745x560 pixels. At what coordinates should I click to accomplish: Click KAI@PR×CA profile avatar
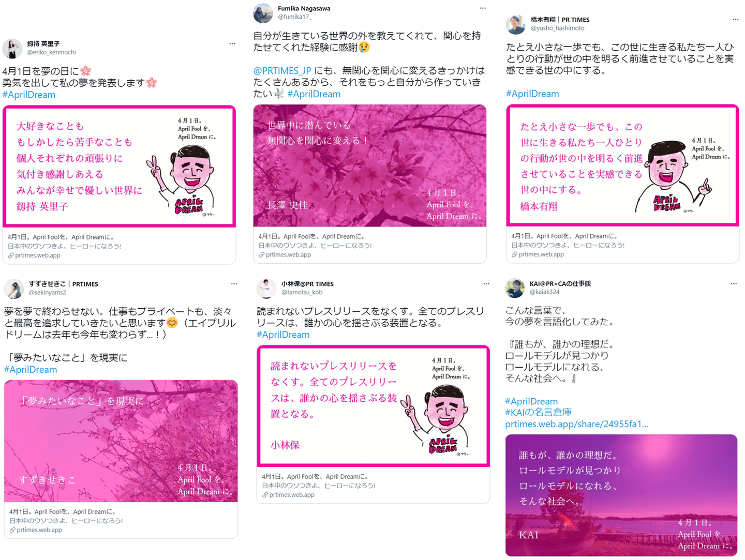tap(515, 288)
